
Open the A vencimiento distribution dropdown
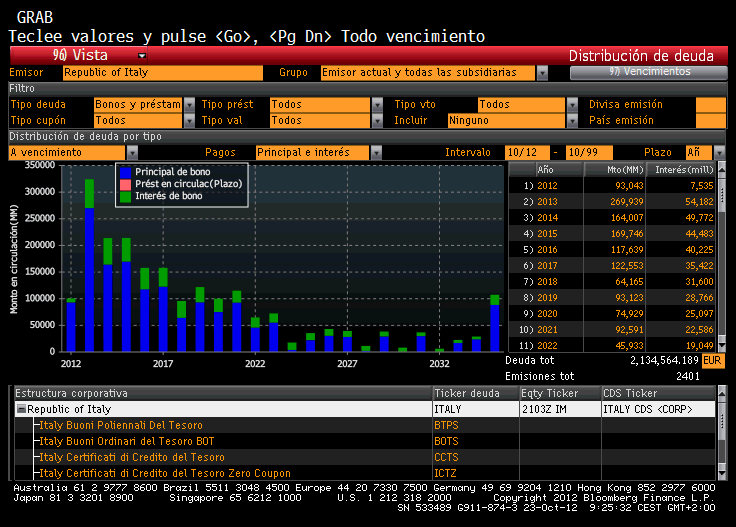click(x=145, y=152)
